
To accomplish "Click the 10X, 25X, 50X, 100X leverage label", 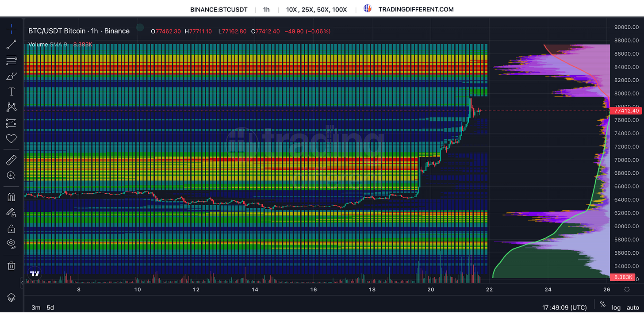I will (316, 9).
